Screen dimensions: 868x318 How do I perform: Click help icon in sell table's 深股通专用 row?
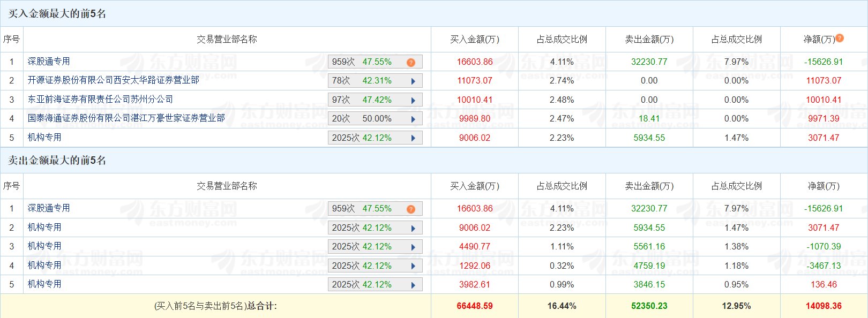tap(411, 209)
